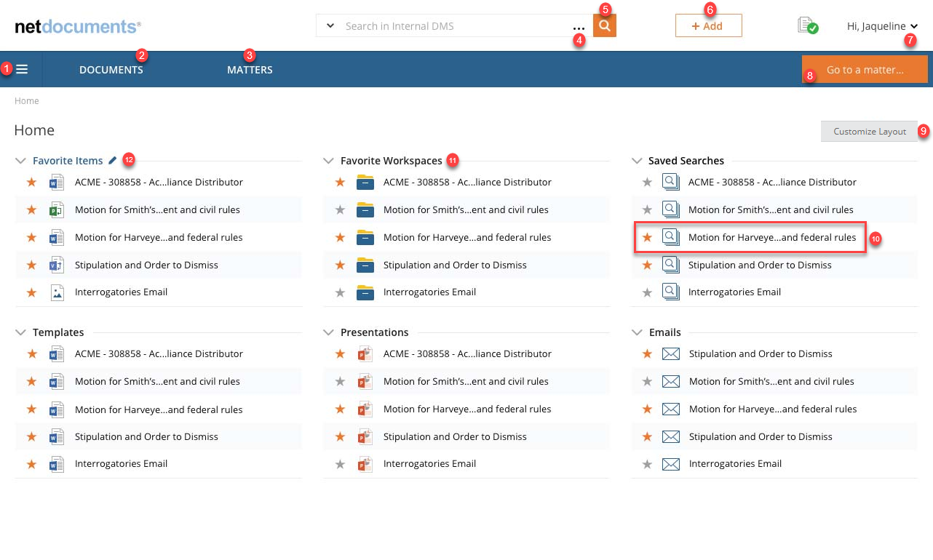Open the saved search icon for Stipulation and Order to Dismiss
The width and height of the screenshot is (933, 560).
(x=670, y=265)
